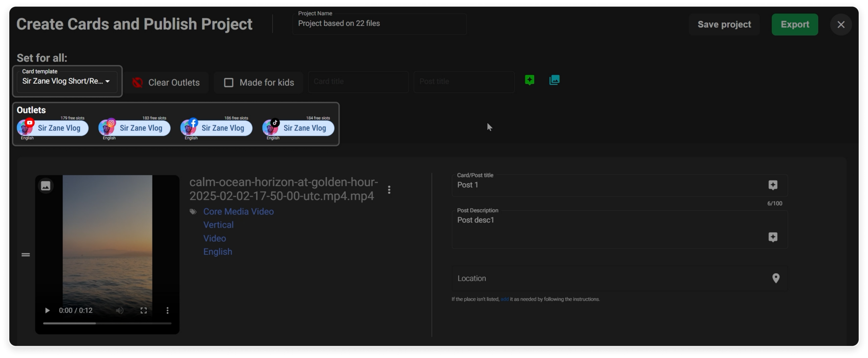Click the AI sparkle icon in Card/Post title
This screenshot has width=868, height=358.
772,185
